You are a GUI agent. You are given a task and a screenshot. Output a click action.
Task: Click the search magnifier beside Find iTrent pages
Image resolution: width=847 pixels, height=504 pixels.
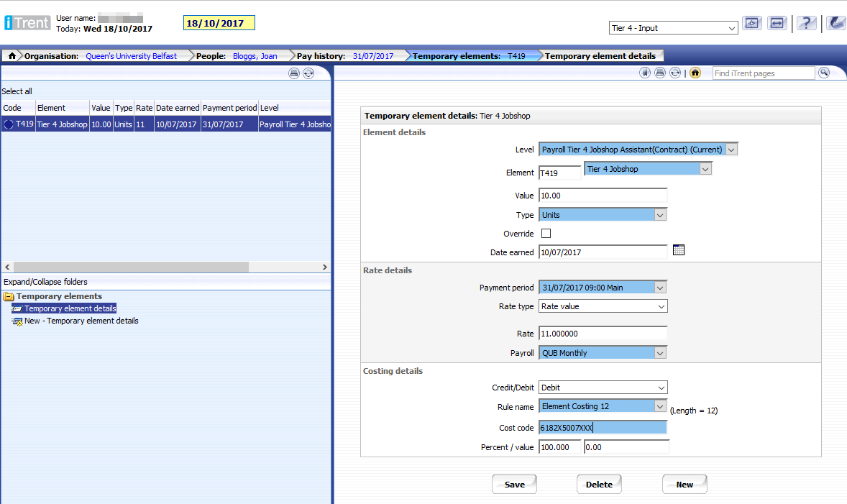tap(824, 73)
